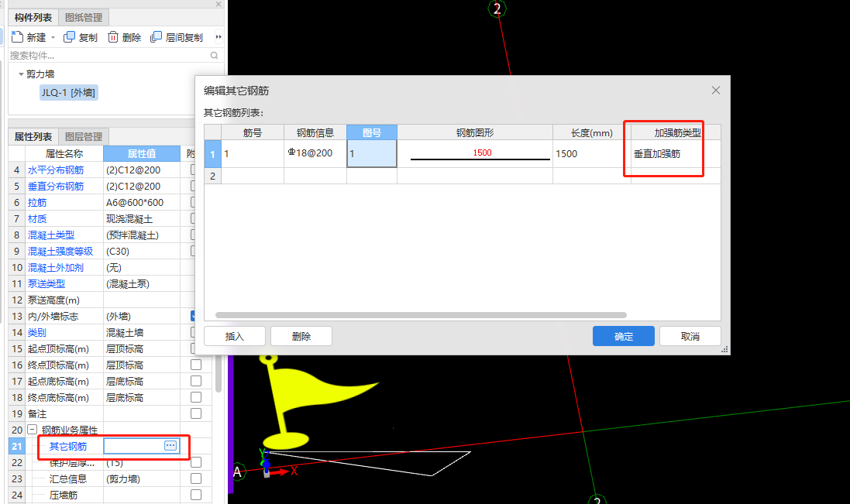850x504 pixels.
Task: Toggle the 起点底标高 checkbox
Action: 196,381
